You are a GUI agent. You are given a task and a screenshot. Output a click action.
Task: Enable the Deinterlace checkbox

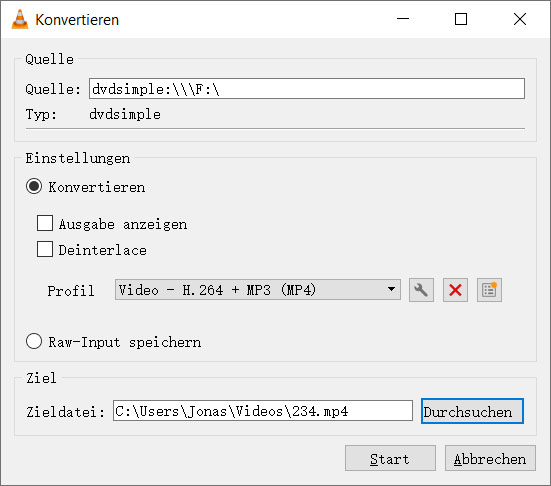pyautogui.click(x=45, y=250)
